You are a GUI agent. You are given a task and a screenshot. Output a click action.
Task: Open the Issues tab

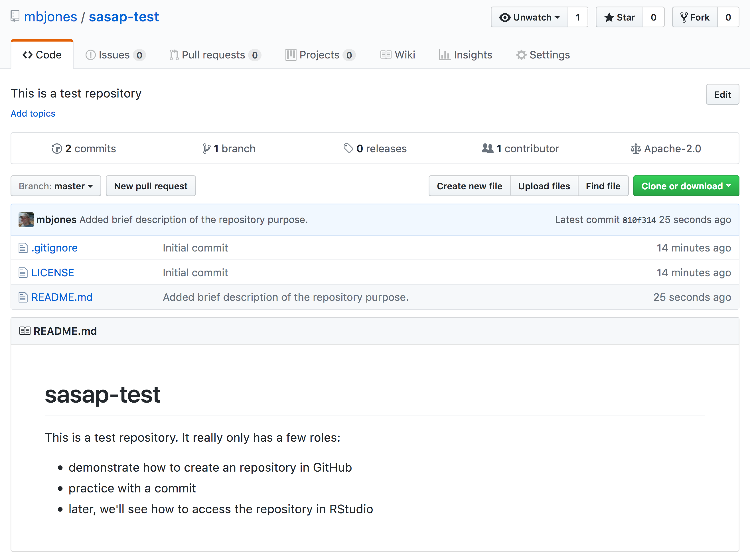pyautogui.click(x=115, y=55)
